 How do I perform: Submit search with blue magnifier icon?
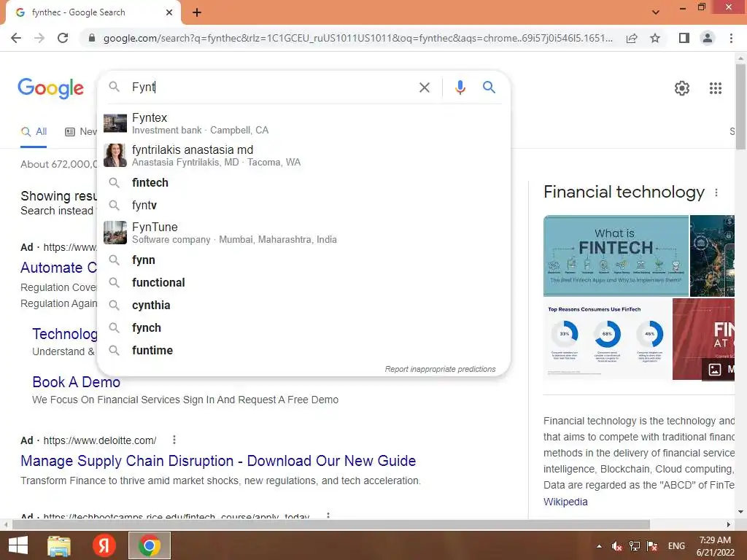(x=489, y=87)
